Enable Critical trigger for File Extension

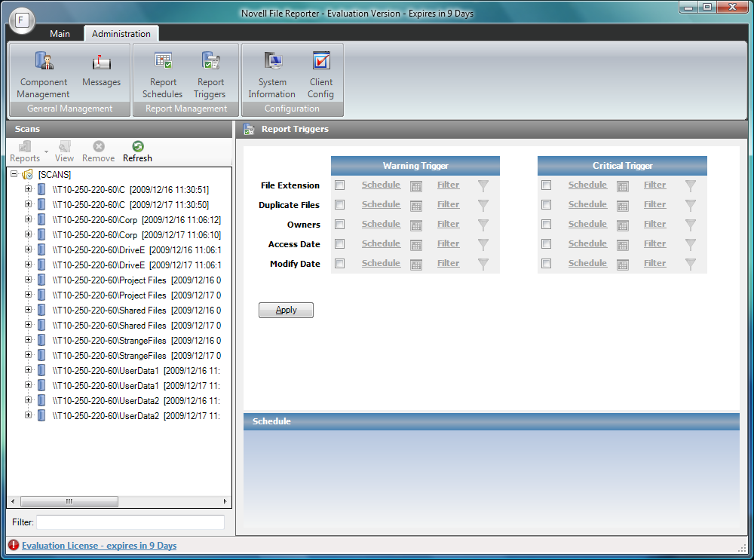546,185
